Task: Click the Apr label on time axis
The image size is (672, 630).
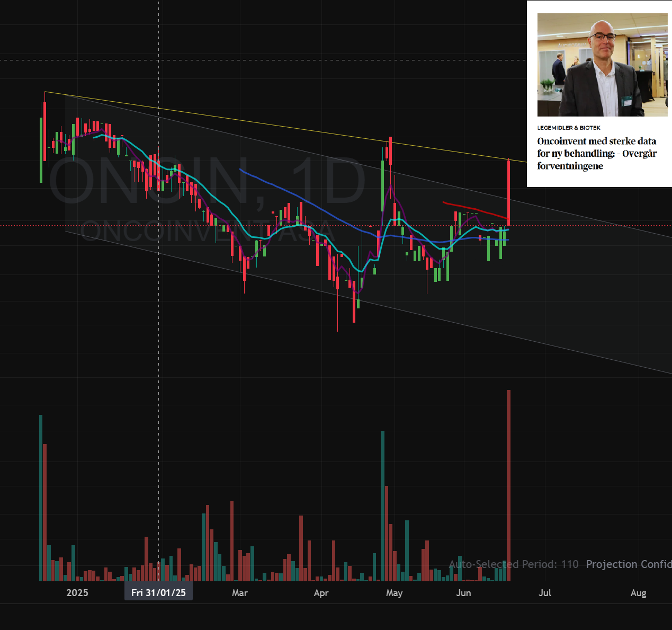Action: click(x=321, y=593)
